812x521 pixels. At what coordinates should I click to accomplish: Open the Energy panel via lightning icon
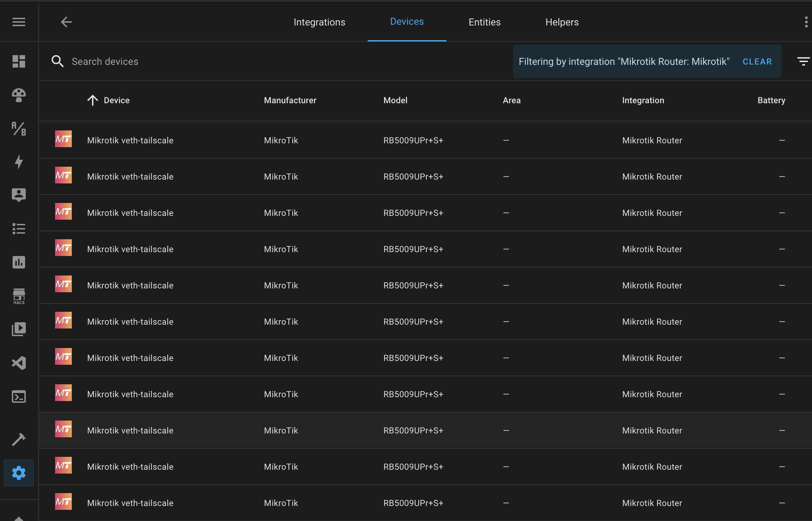(x=18, y=162)
